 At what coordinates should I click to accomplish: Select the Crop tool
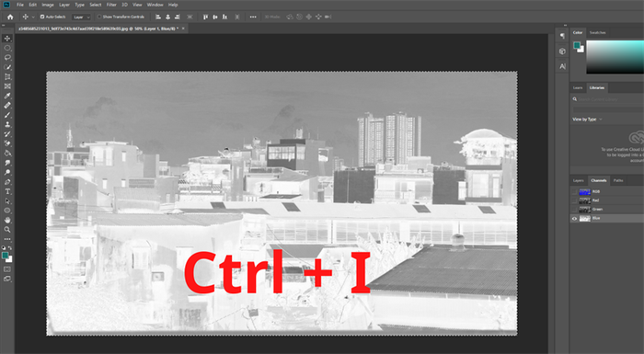(x=7, y=77)
